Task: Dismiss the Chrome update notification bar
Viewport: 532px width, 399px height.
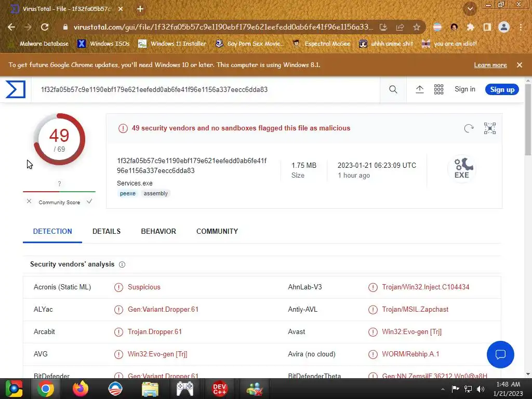Action: [520, 65]
